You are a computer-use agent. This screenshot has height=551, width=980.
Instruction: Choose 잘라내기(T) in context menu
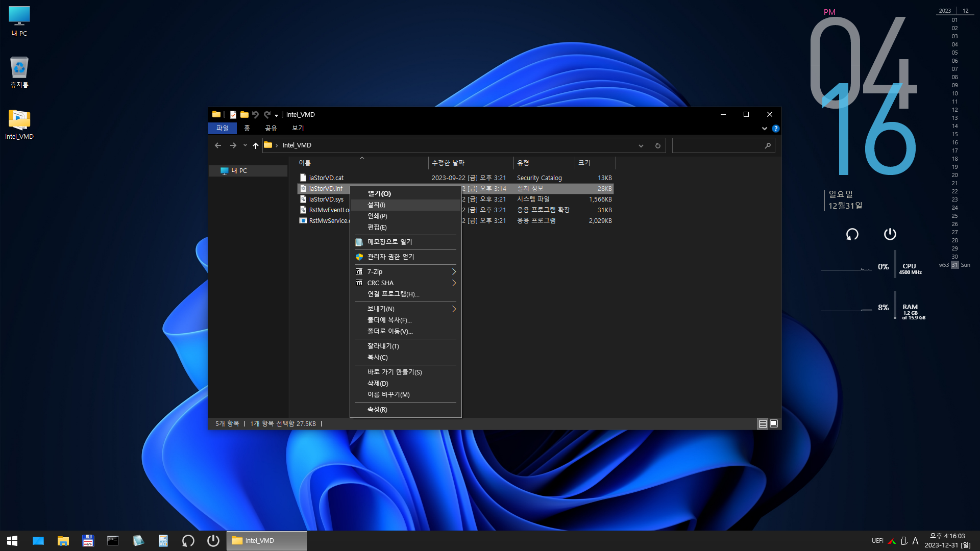(406, 346)
